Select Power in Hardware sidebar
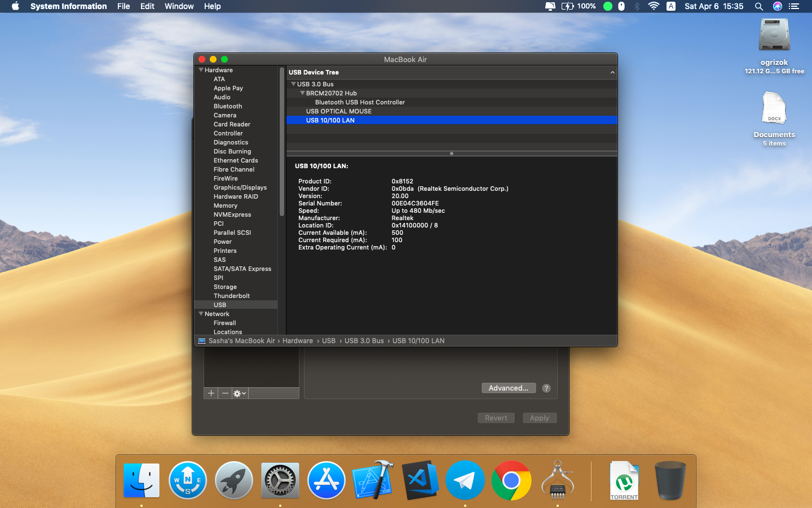The height and width of the screenshot is (508, 812). point(223,242)
